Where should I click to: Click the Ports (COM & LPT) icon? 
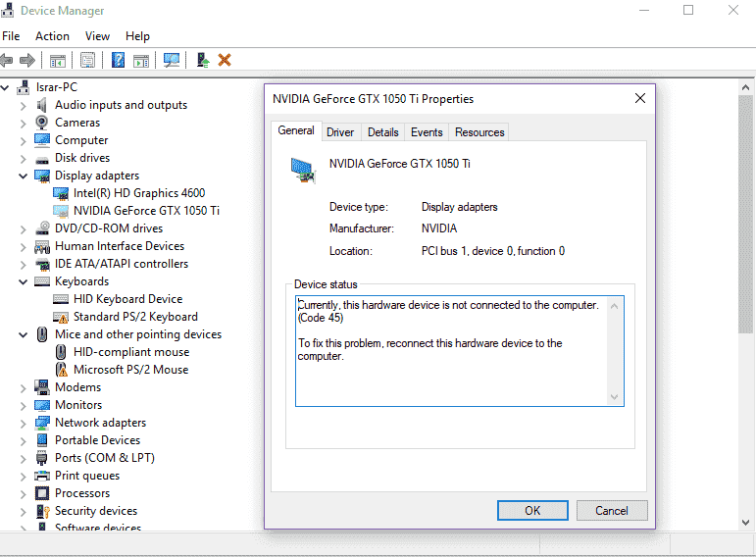(x=42, y=458)
